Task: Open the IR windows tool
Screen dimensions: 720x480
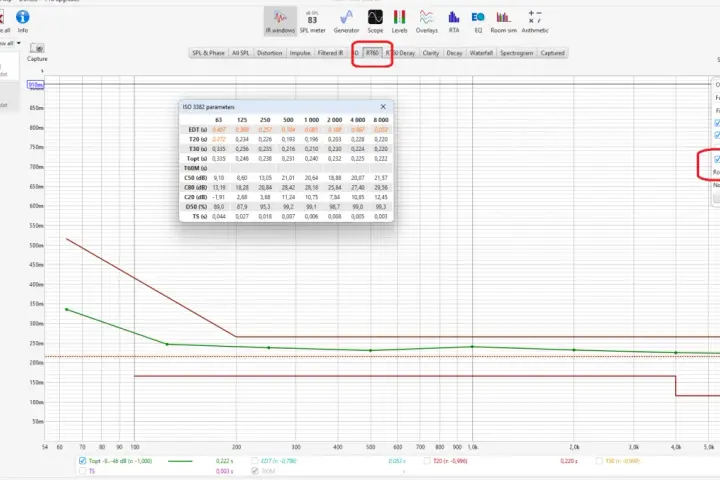Action: click(280, 21)
